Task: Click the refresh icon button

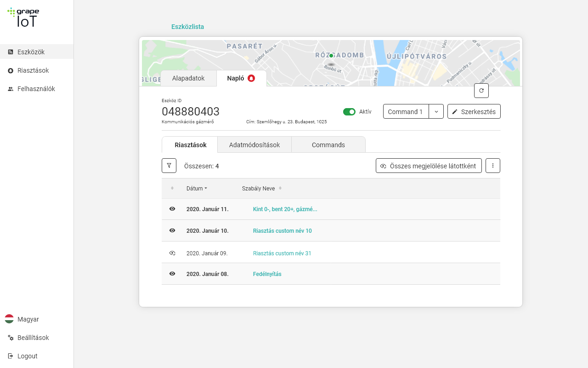Action: click(481, 91)
